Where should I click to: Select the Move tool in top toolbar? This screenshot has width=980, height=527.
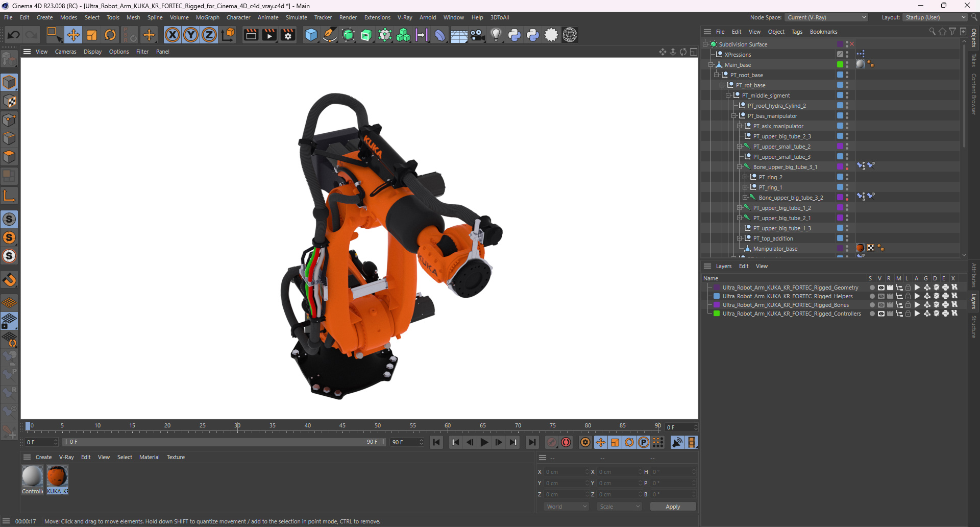tap(73, 35)
